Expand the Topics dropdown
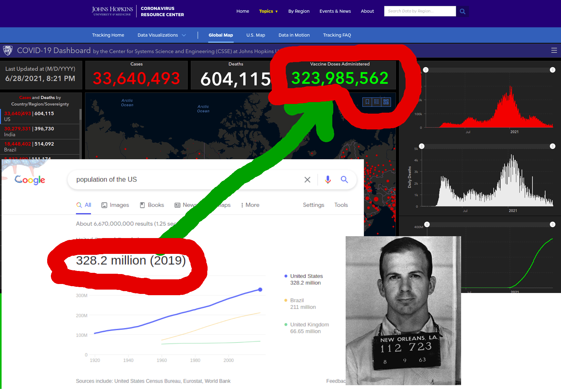 click(268, 11)
